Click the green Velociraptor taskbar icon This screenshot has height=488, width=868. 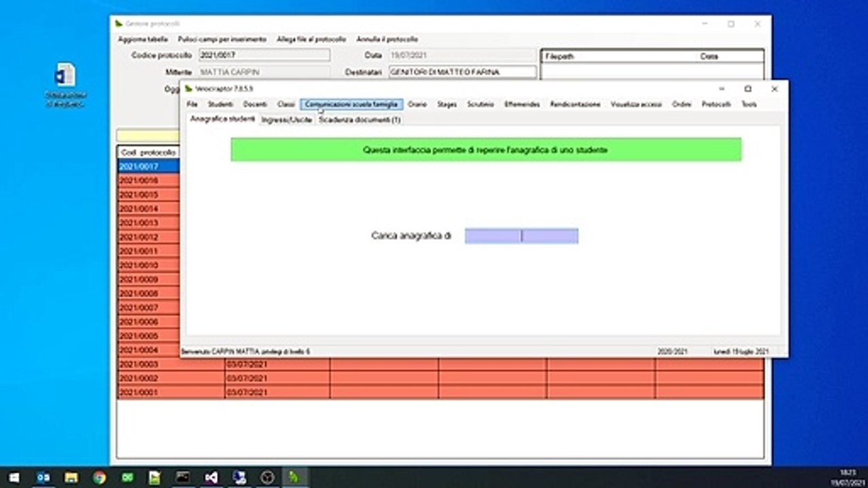pos(294,477)
